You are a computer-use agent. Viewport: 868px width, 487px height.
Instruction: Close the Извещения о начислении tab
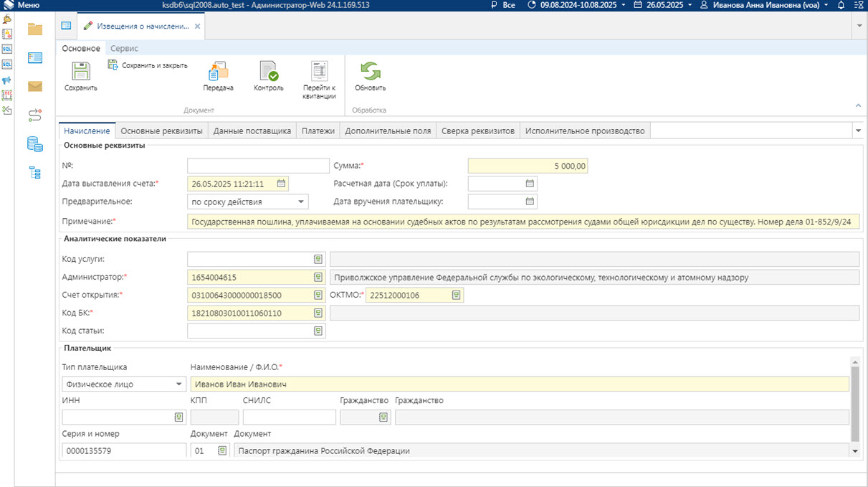click(x=198, y=26)
